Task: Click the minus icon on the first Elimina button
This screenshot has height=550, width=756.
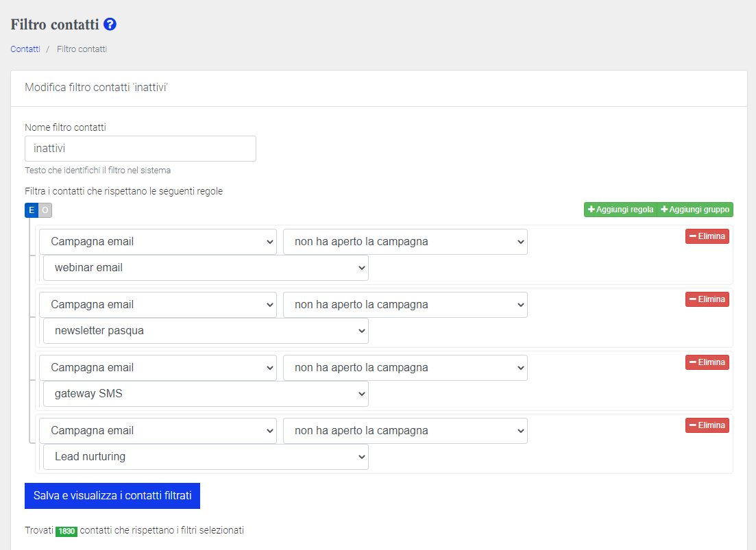Action: coord(693,236)
